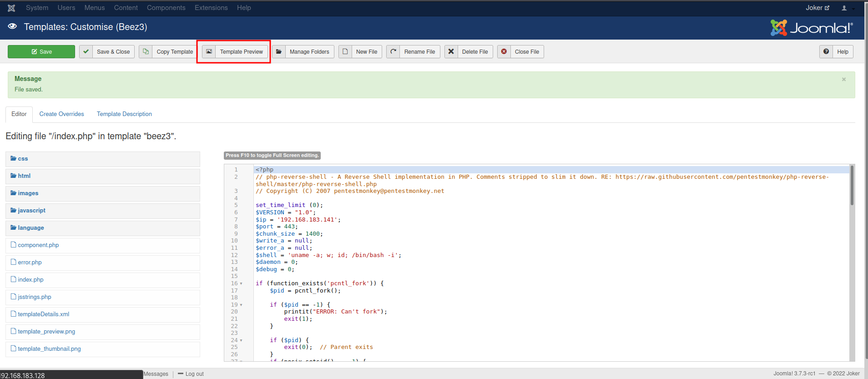Open the Extensions menu
Screen dimensions: 868x379
click(x=211, y=8)
